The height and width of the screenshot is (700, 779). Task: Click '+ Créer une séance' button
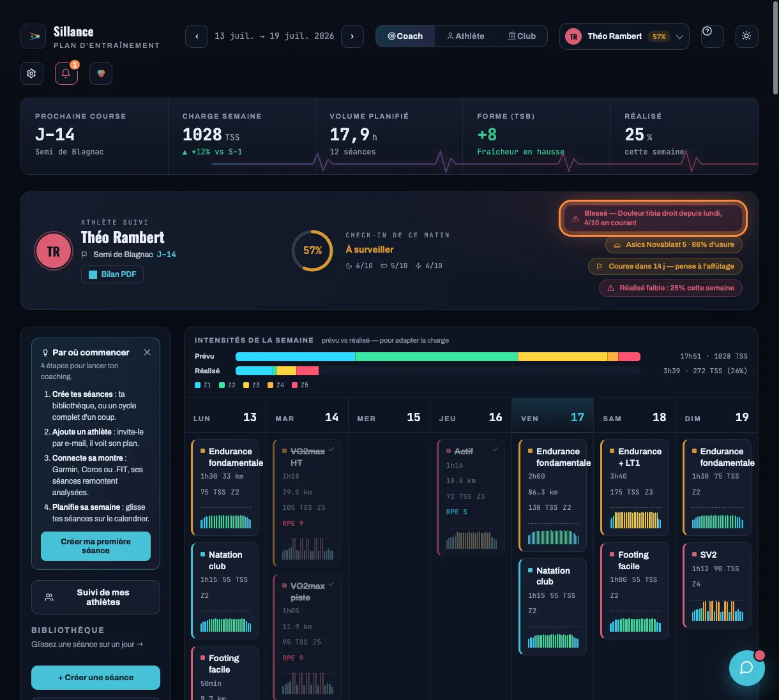(x=96, y=678)
